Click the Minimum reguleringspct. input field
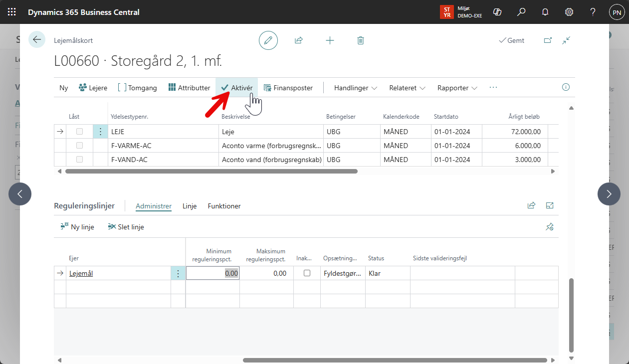629x364 pixels. [212, 273]
